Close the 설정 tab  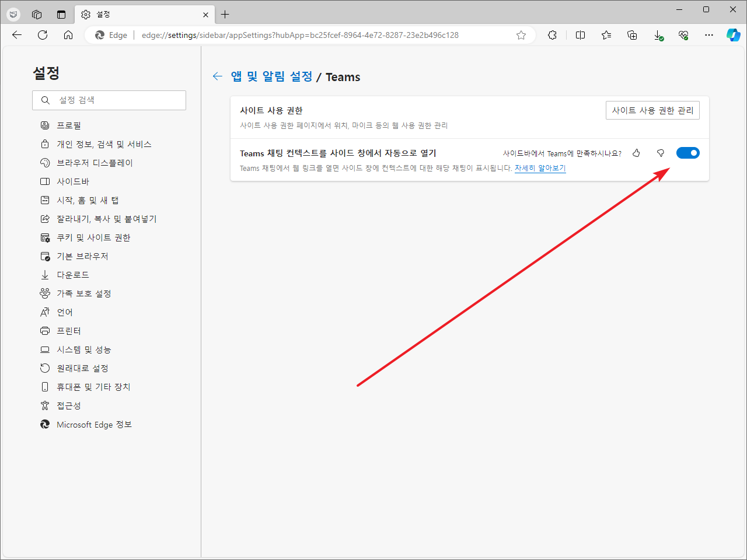pos(205,15)
